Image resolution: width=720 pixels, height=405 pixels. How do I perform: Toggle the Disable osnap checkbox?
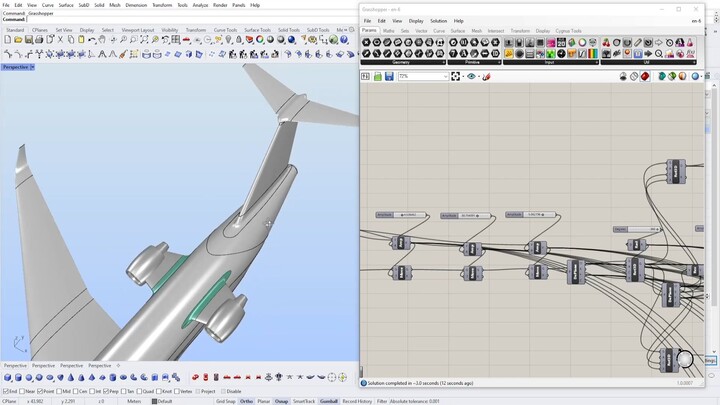click(223, 391)
